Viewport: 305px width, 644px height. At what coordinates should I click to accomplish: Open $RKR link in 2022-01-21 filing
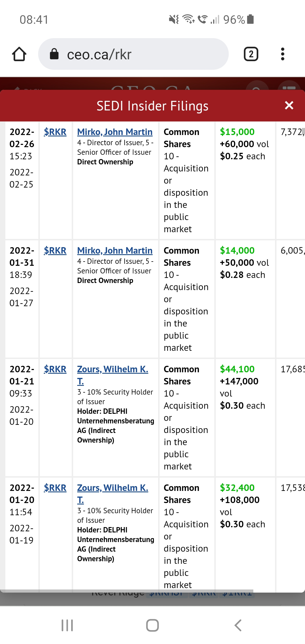[55, 369]
